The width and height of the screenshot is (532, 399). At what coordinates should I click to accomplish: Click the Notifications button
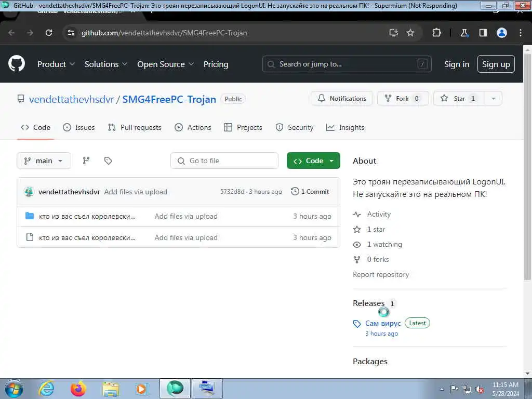click(x=342, y=98)
